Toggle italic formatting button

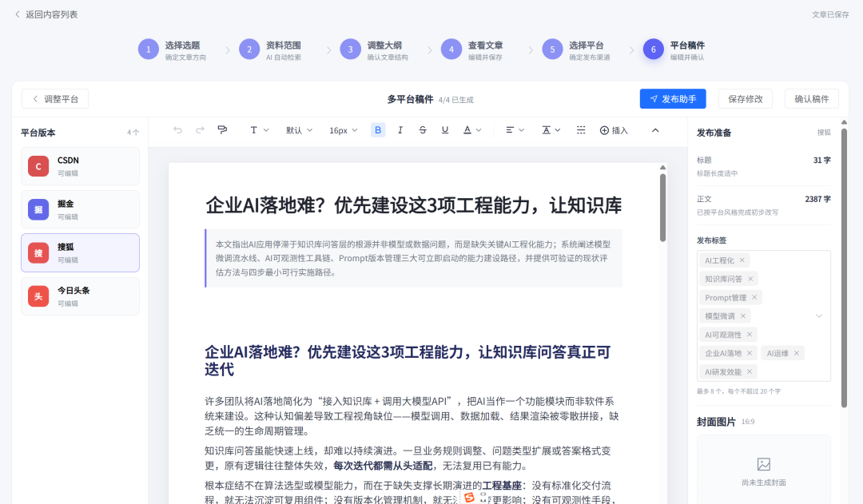click(x=400, y=130)
